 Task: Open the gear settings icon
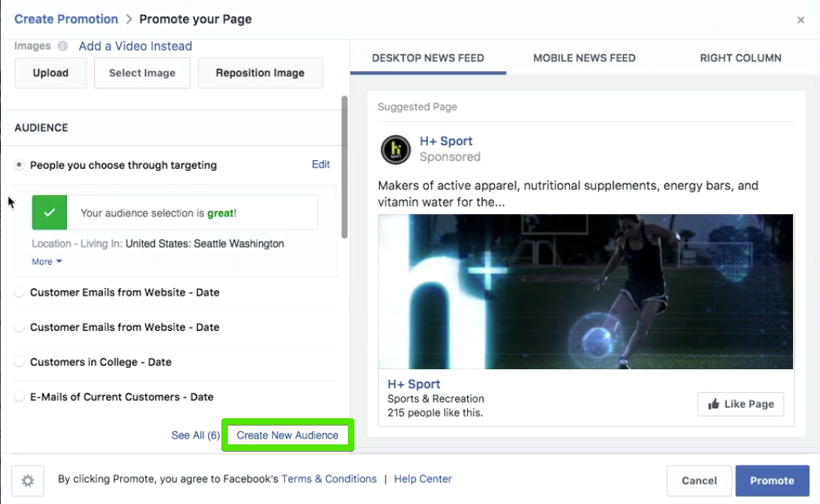[x=28, y=480]
